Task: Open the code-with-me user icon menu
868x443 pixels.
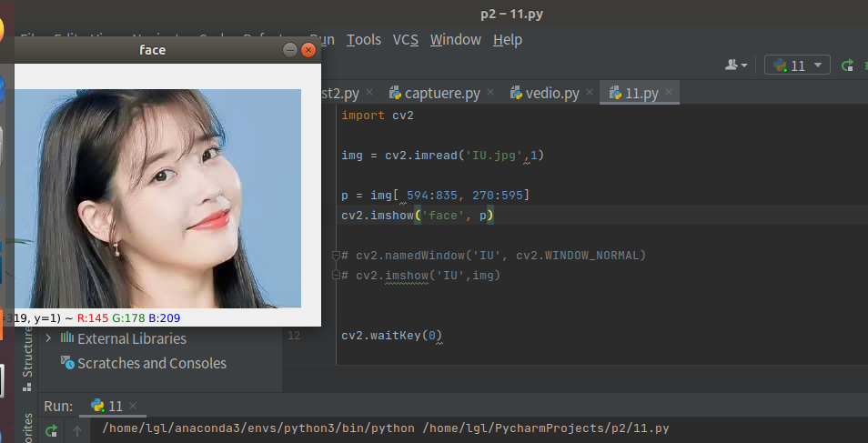Action: pos(736,65)
